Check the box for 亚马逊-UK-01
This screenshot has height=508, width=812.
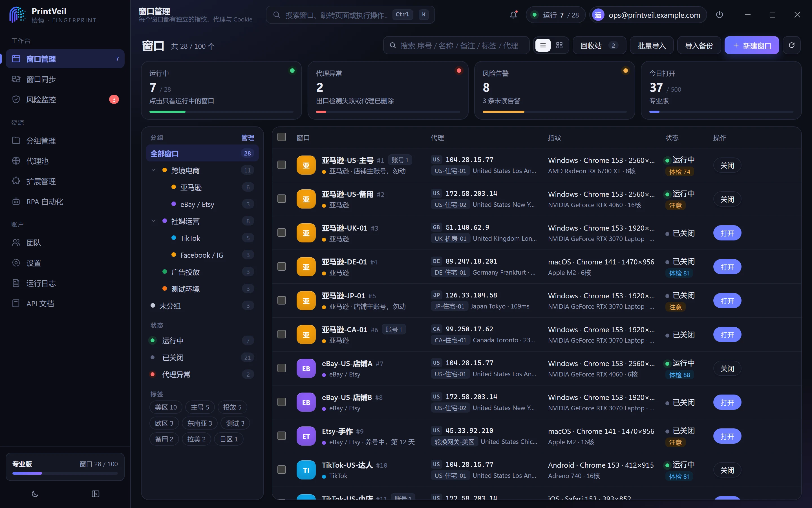[281, 233]
